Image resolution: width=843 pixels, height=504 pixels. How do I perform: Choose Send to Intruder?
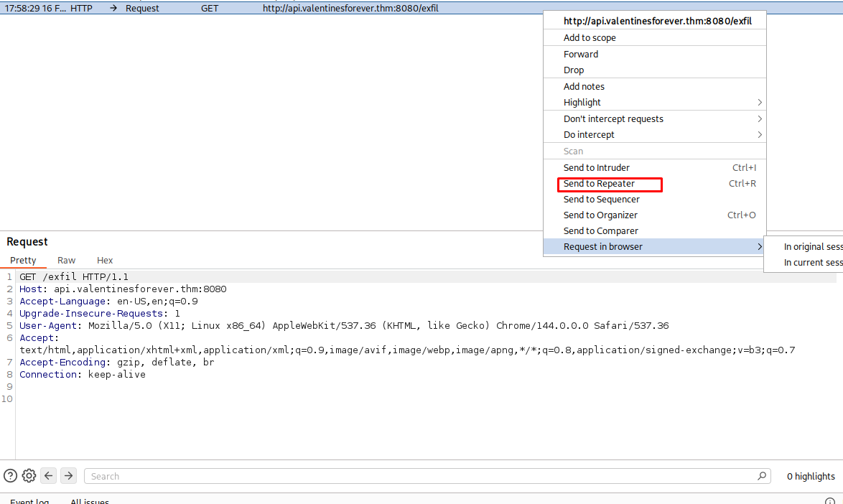[597, 168]
